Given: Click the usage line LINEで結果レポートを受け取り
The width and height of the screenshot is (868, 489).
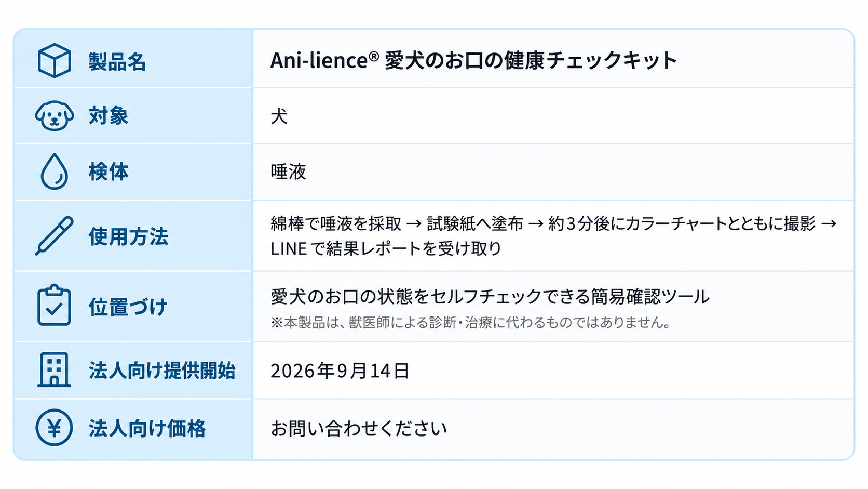Looking at the screenshot, I should coord(386,248).
